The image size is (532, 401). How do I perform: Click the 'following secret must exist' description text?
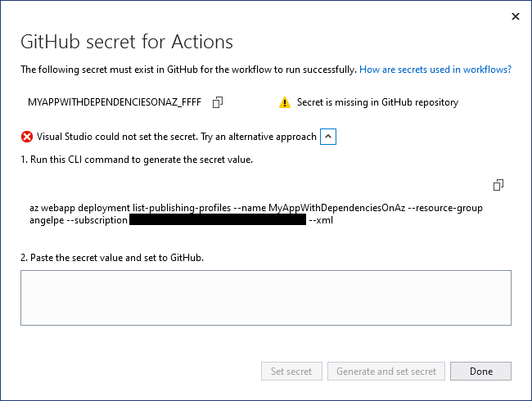point(188,70)
